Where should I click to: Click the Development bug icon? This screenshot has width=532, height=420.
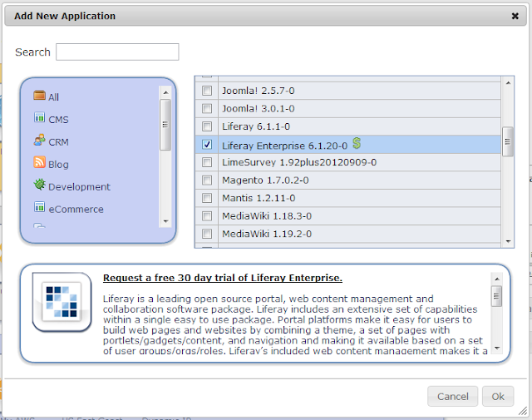pyautogui.click(x=39, y=185)
